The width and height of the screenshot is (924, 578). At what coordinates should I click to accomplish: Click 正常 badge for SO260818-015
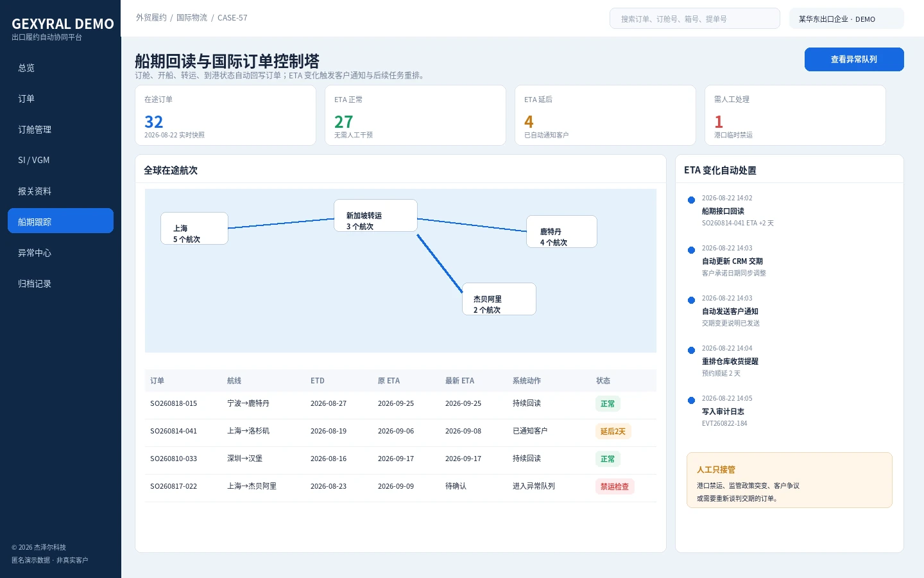click(608, 404)
